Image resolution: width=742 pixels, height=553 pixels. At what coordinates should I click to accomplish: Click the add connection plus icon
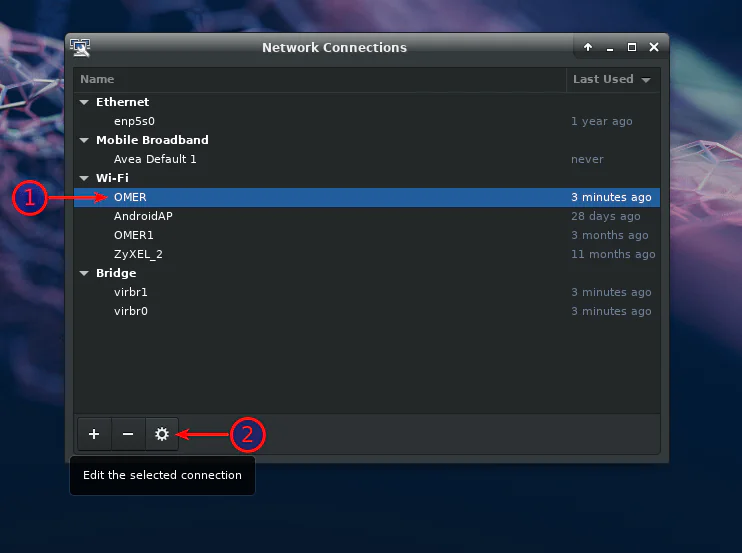94,434
